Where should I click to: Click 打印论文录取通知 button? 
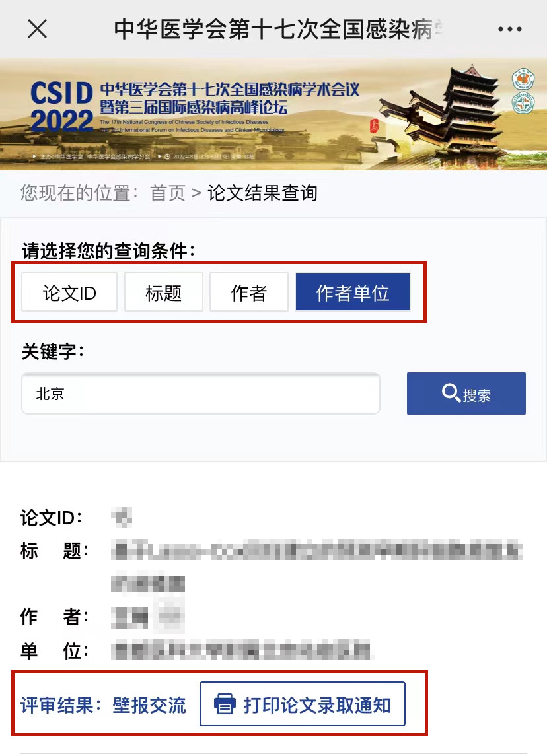(x=303, y=704)
